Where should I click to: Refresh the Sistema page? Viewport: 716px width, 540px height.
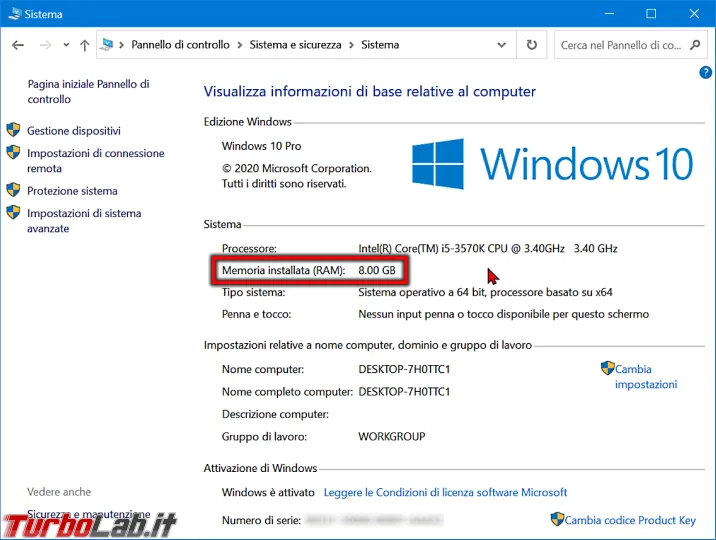pyautogui.click(x=532, y=45)
